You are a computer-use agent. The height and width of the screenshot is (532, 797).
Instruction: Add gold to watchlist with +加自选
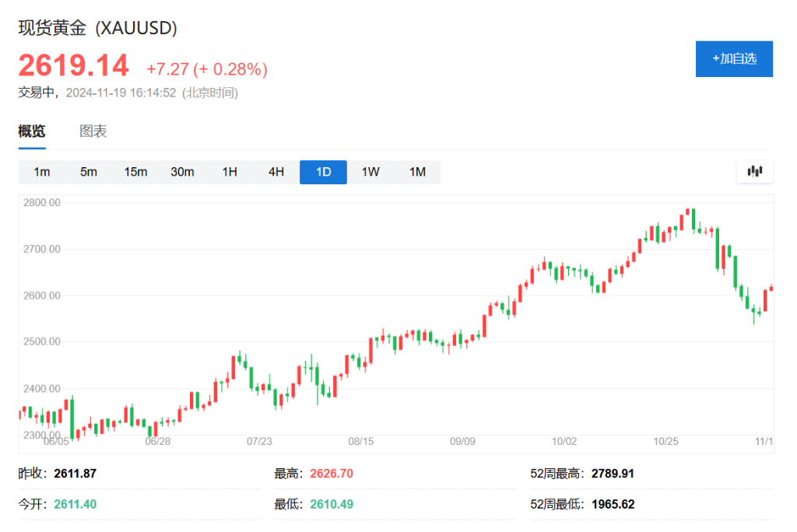click(x=734, y=59)
